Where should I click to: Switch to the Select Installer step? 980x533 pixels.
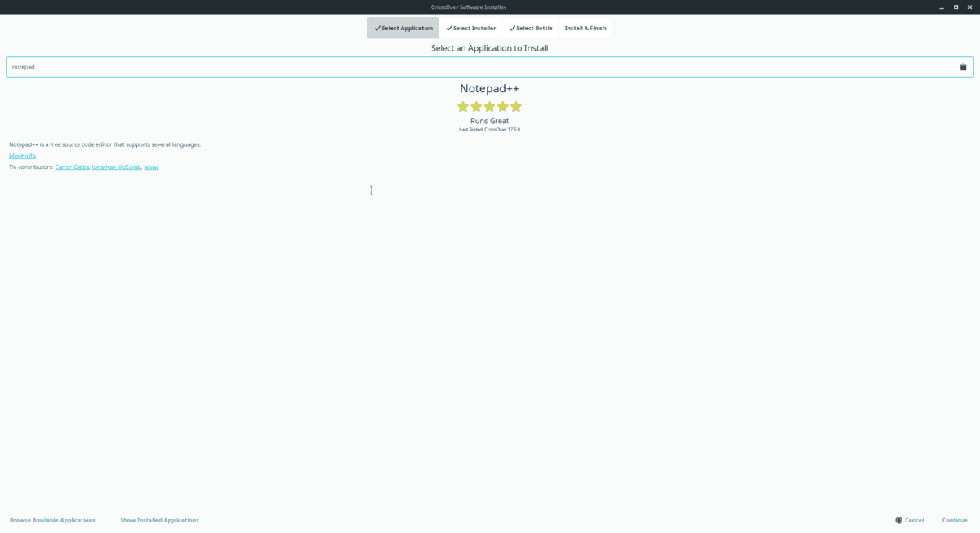pyautogui.click(x=472, y=27)
